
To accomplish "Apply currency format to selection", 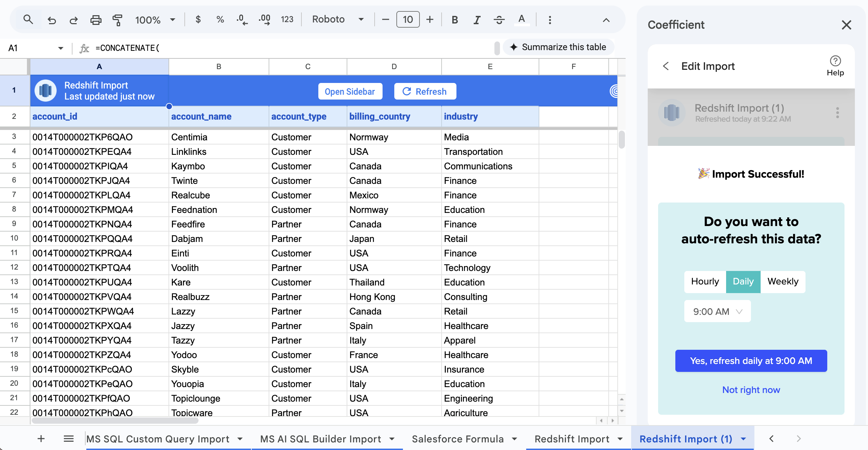I will coord(198,19).
